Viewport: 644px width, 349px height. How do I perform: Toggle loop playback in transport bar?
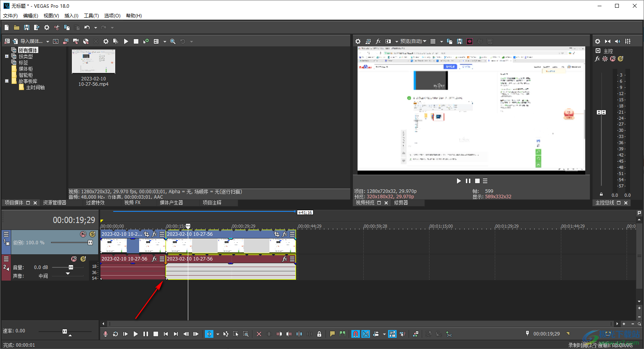(x=116, y=334)
